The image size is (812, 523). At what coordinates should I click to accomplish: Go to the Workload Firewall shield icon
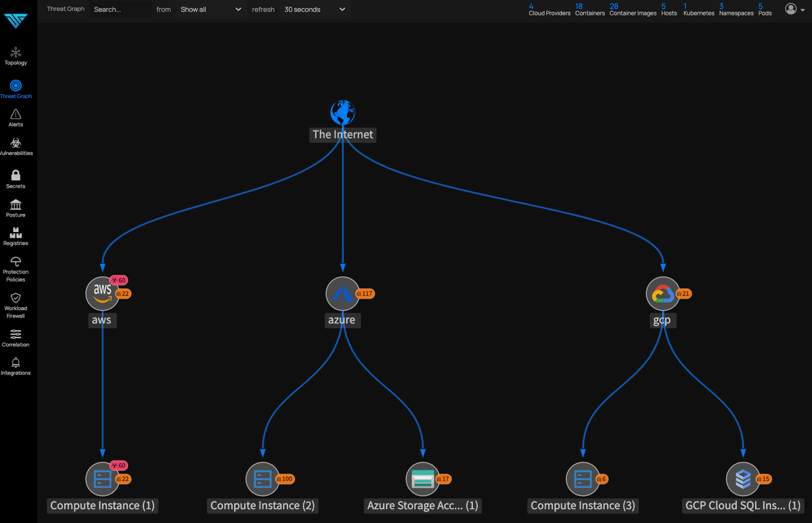point(16,298)
